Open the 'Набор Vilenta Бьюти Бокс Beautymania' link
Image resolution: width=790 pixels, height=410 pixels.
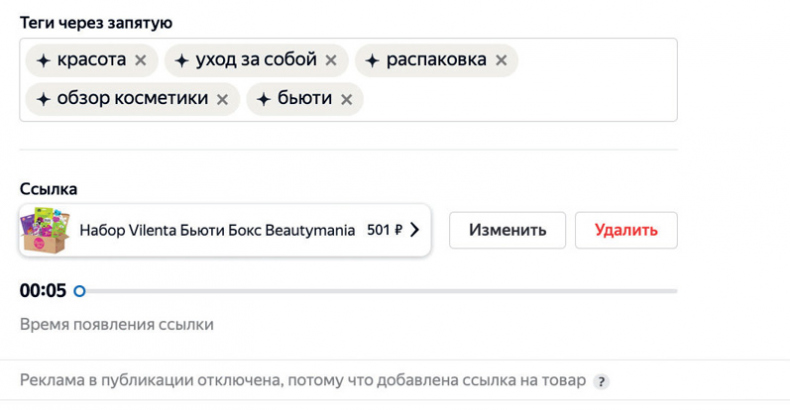216,230
